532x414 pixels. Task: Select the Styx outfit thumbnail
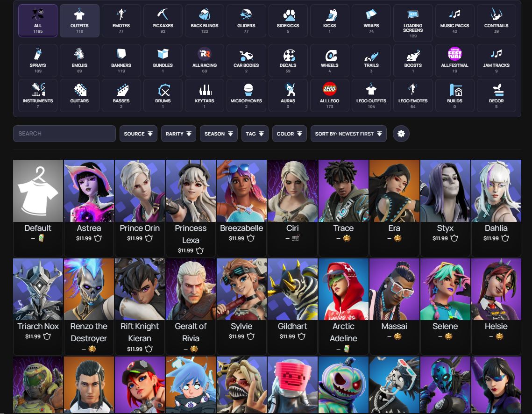[x=445, y=191]
